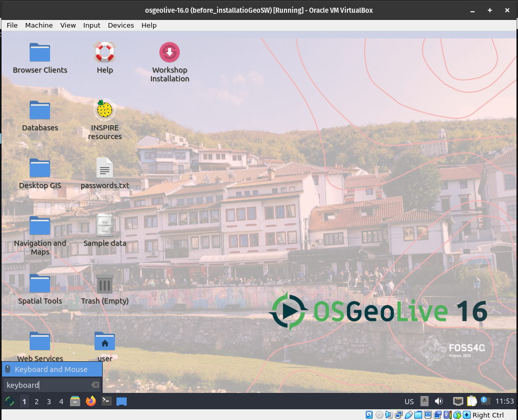The width and height of the screenshot is (518, 420).
Task: Open the notification alert tray icon
Action: point(485,401)
